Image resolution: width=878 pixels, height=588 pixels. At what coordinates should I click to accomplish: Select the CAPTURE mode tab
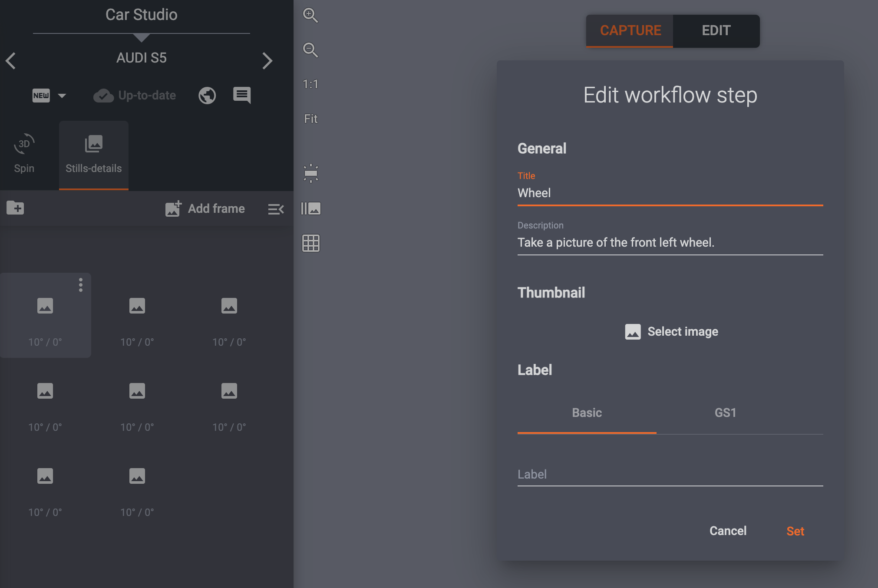point(630,30)
